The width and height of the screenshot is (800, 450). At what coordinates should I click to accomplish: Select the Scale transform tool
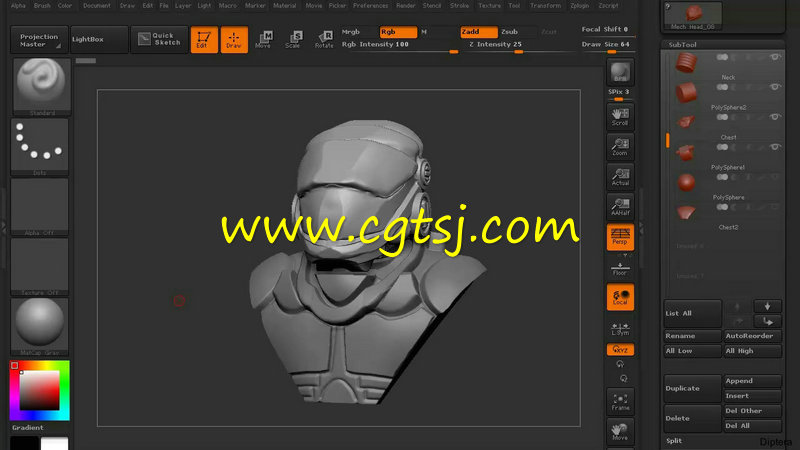click(293, 39)
